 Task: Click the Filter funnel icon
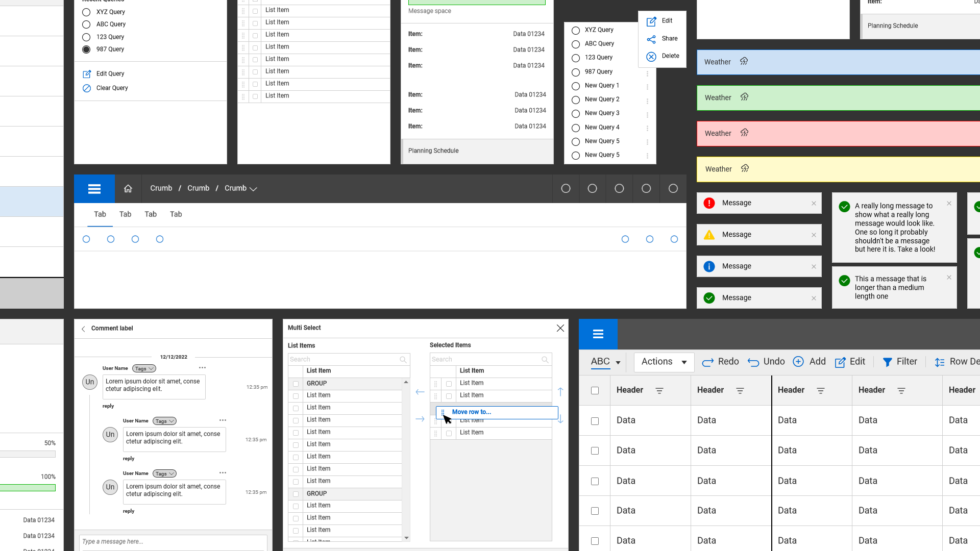[888, 362]
